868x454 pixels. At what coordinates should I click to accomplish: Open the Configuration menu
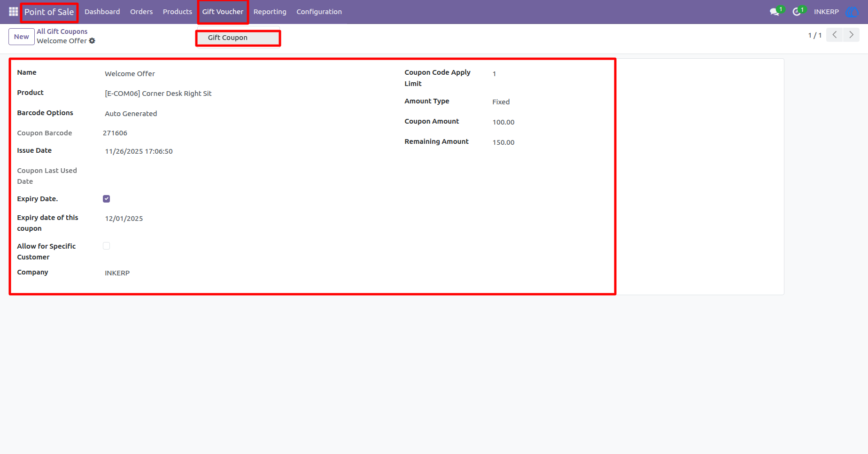point(319,12)
